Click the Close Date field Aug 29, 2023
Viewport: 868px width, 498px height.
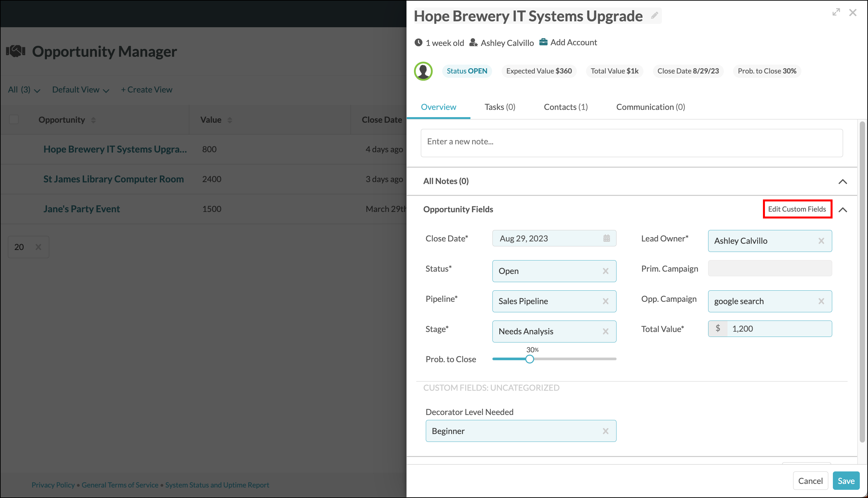click(x=554, y=239)
